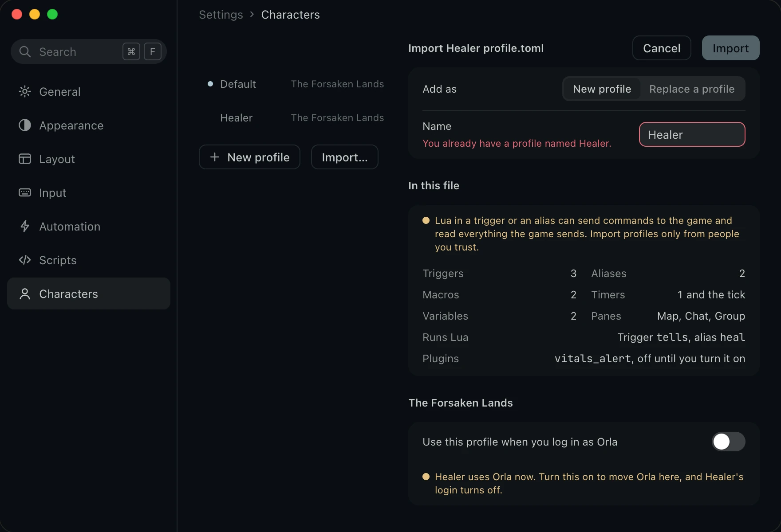Open Input settings
The height and width of the screenshot is (532, 781).
(89, 193)
